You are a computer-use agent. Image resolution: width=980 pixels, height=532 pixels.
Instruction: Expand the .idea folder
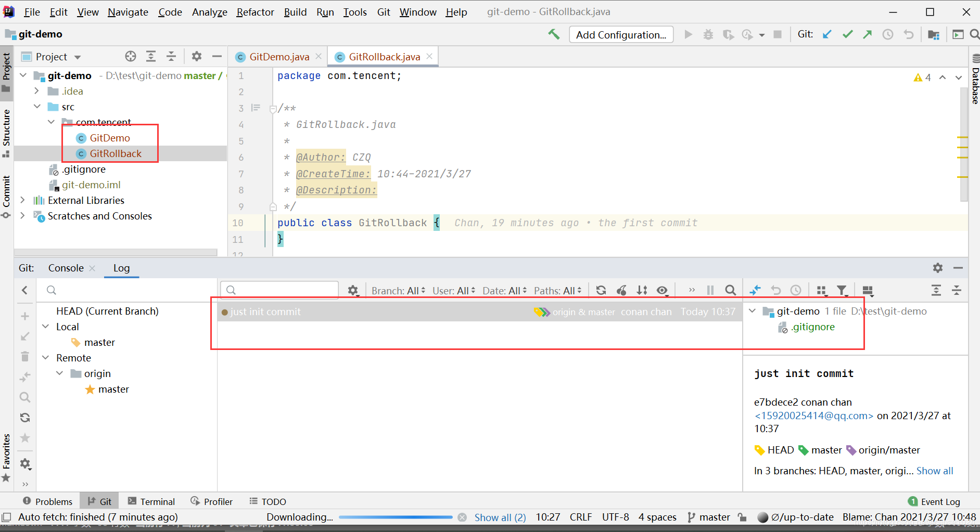36,91
